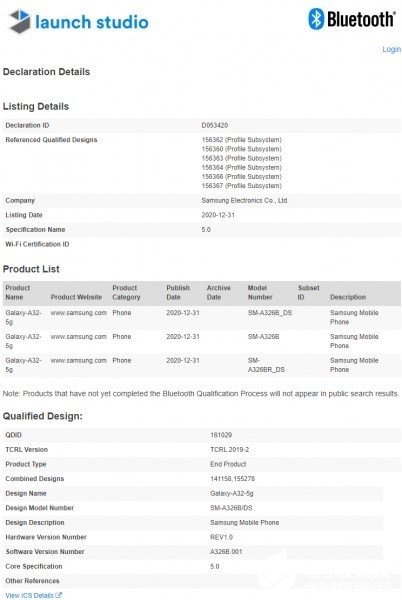Click the Product Name column header
This screenshot has height=600, width=402.
click(18, 292)
